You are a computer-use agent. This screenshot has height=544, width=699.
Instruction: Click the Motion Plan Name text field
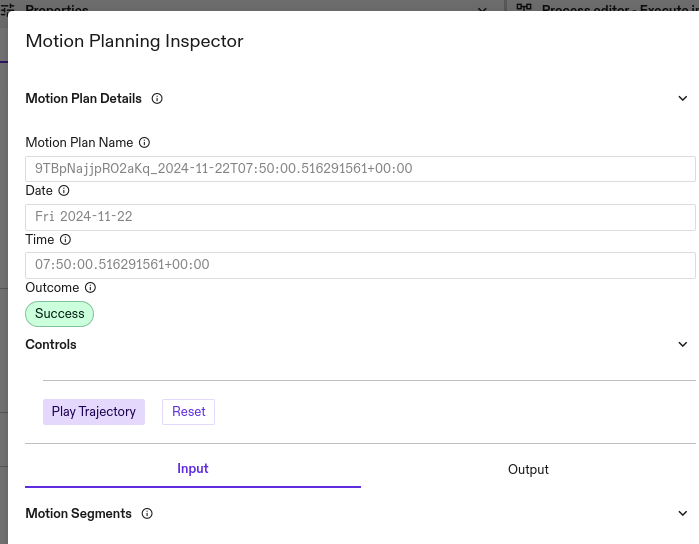click(360, 169)
